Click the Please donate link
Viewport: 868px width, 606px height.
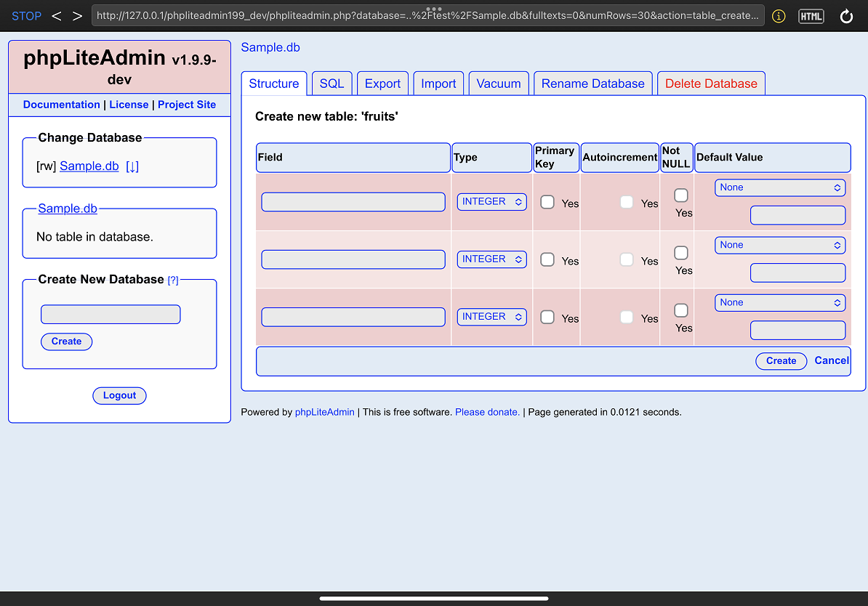tap(487, 412)
